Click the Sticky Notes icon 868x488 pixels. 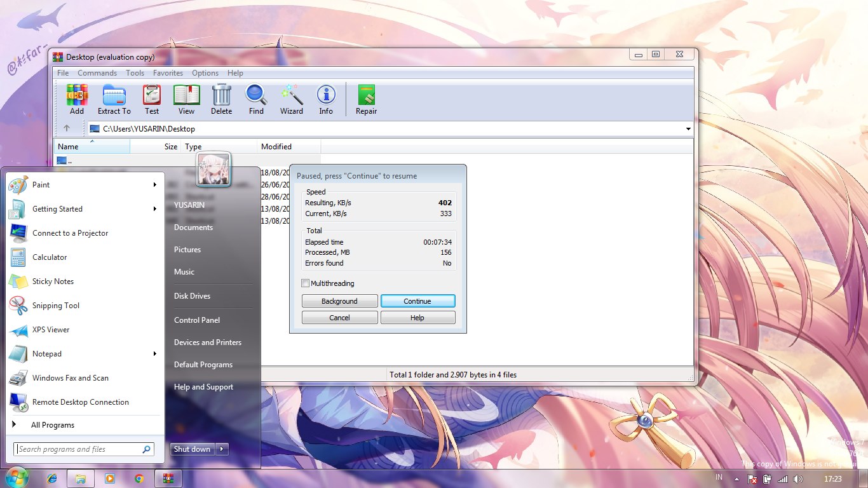18,281
